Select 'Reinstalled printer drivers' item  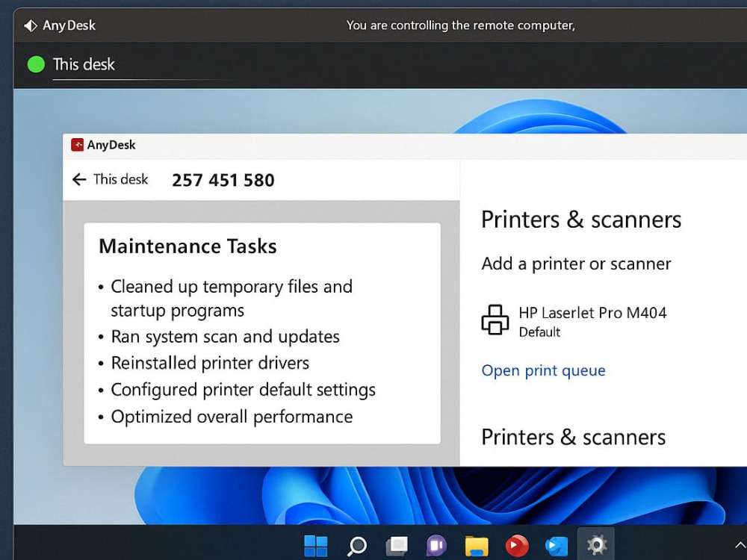coord(204,363)
